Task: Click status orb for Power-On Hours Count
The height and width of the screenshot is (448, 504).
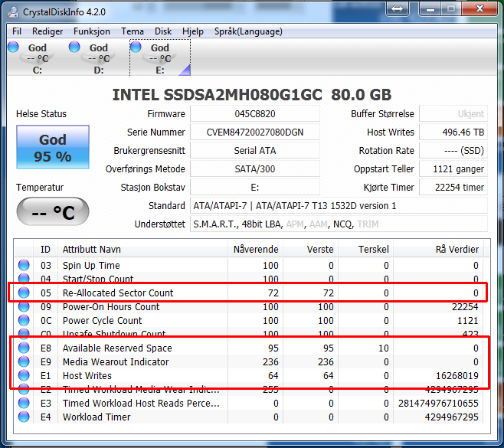Action: click(24, 306)
